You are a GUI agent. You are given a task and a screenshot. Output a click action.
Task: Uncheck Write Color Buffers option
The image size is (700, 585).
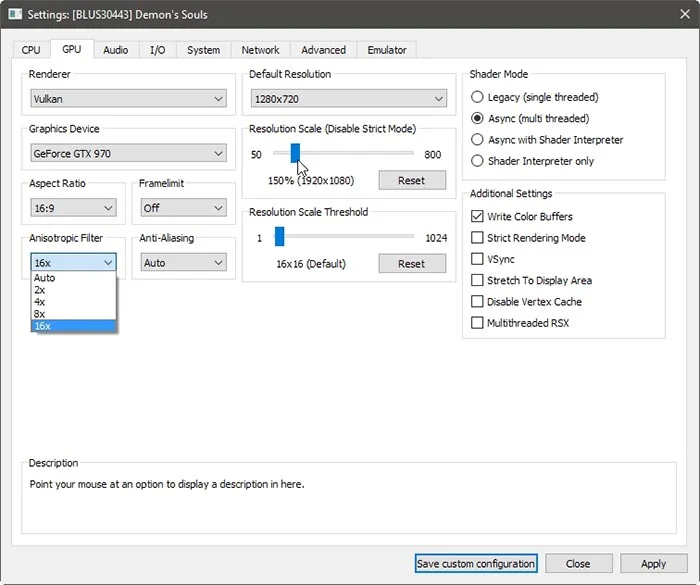[477, 217]
